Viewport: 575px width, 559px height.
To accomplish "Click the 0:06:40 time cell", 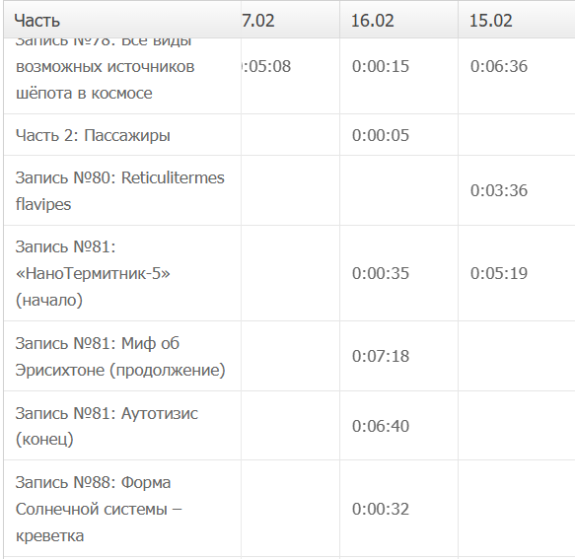I will [x=380, y=426].
